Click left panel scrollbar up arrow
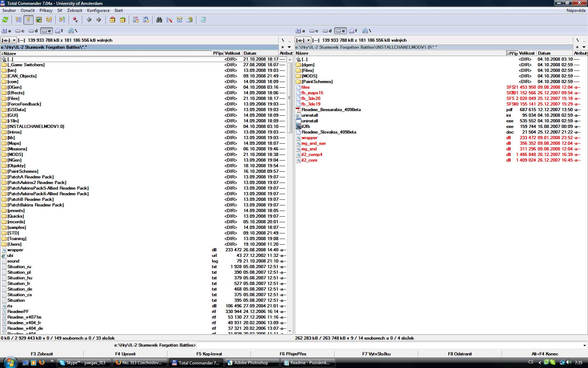Viewport: 588px width, 368px height. tap(289, 59)
